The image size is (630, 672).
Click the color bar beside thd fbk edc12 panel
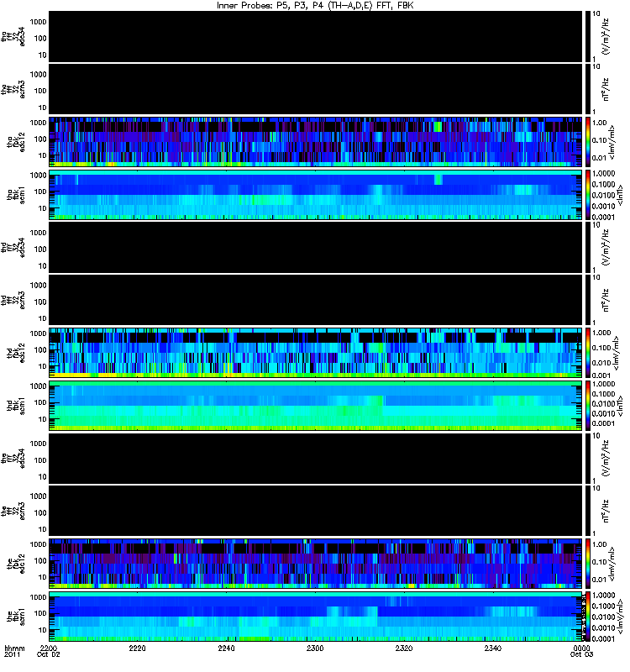pyautogui.click(x=587, y=353)
